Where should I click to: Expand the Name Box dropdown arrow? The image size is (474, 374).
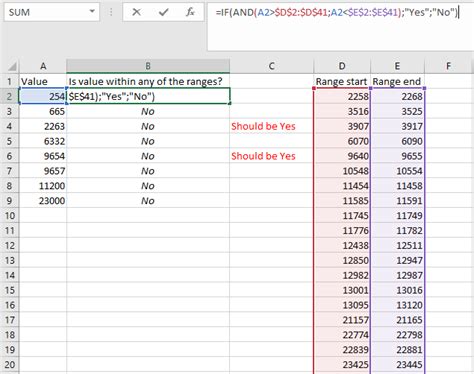point(92,12)
